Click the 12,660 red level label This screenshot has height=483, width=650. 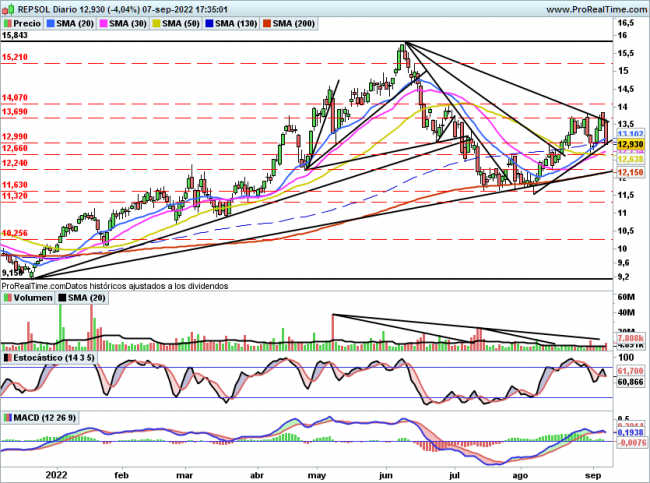pyautogui.click(x=15, y=148)
